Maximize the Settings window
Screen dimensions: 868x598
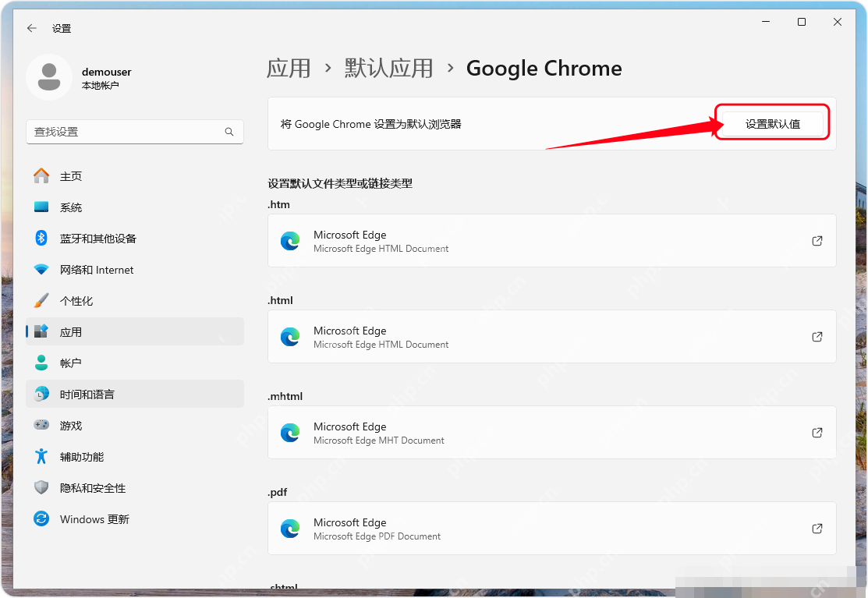click(x=802, y=22)
